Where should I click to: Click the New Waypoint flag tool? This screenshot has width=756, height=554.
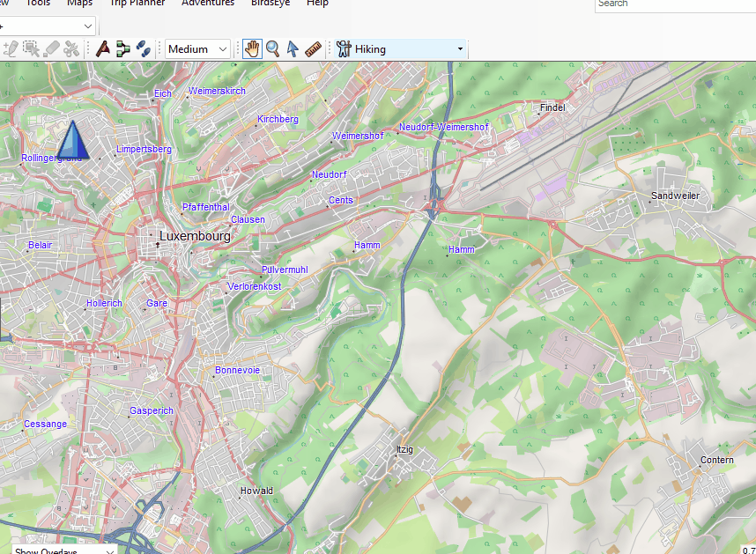tap(103, 49)
